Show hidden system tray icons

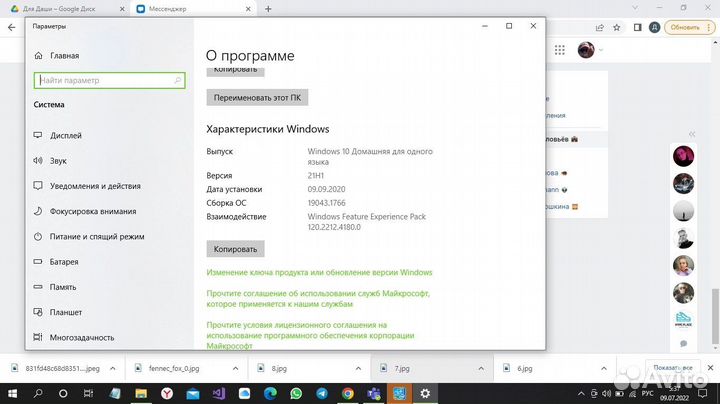pos(581,393)
